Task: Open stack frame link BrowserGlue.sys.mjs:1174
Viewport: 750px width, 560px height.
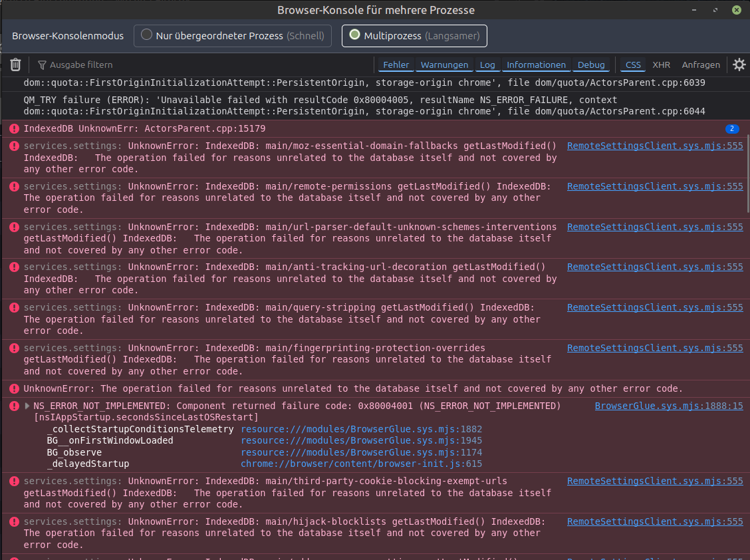Action: pyautogui.click(x=361, y=452)
